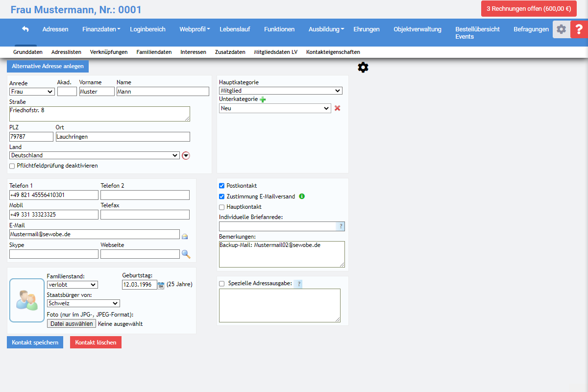The width and height of the screenshot is (588, 392).
Task: Click Kontakt speichern button
Action: pos(35,343)
